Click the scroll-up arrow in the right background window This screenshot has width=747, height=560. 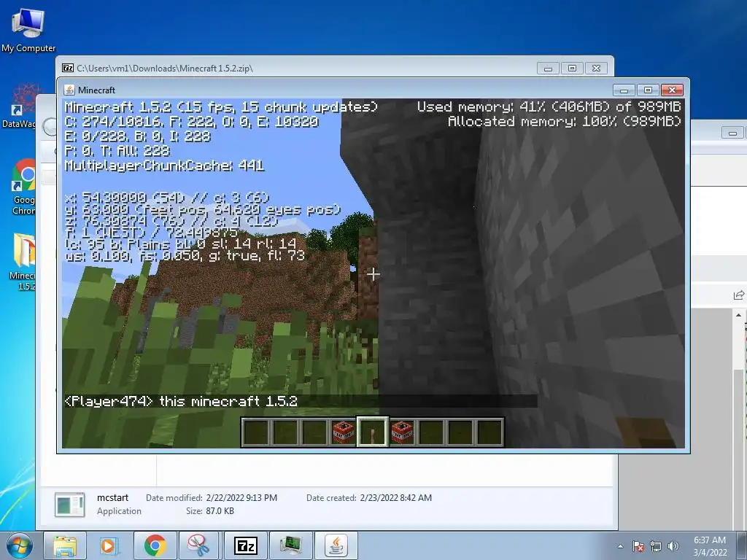(738, 315)
